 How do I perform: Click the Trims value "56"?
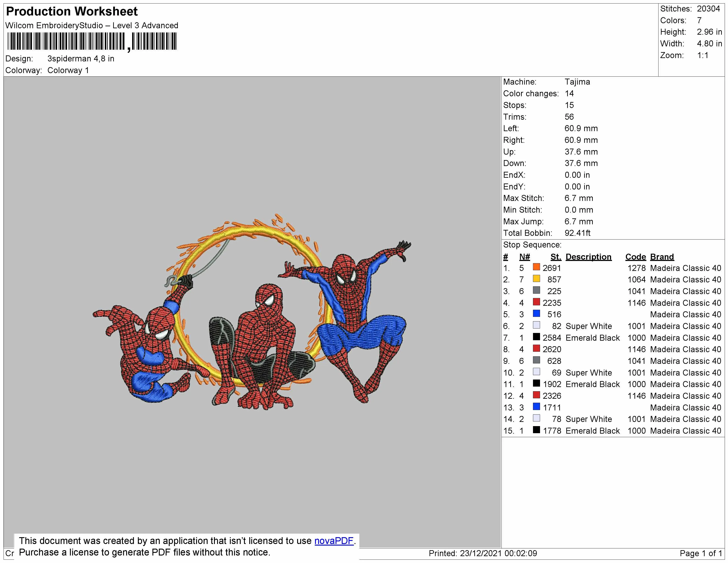pyautogui.click(x=569, y=117)
